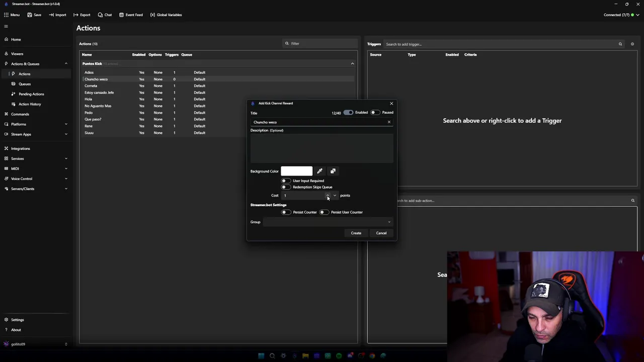644x362 pixels.
Task: Open the white Background Color swatch
Action: pos(296,171)
